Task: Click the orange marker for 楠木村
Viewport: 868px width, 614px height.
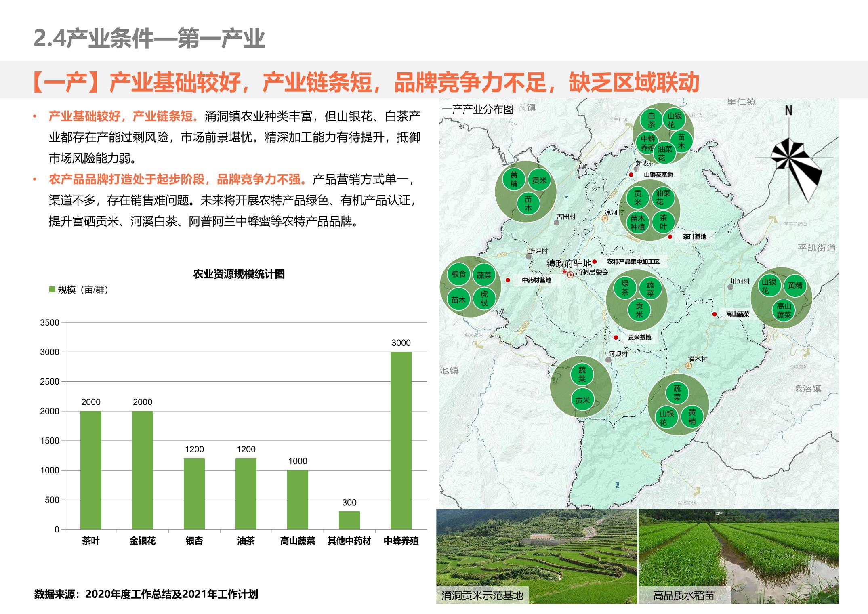Action: (x=689, y=366)
